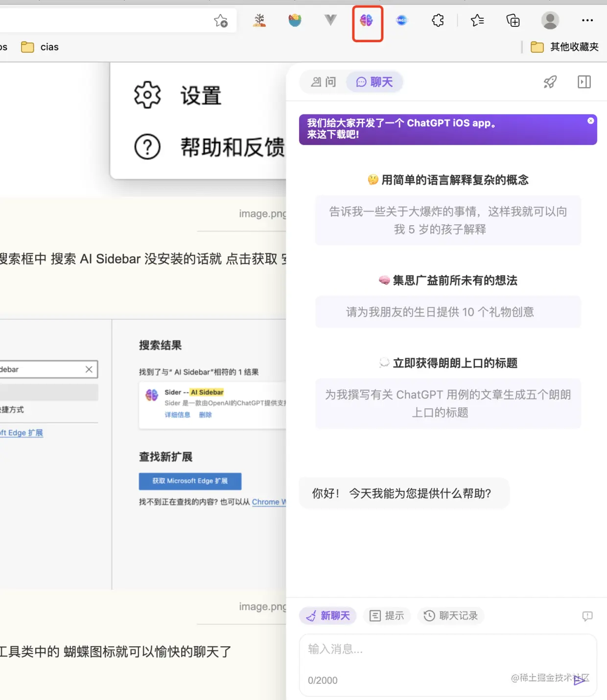This screenshot has height=700, width=607.
Task: Select the five catchy titles prompt
Action: click(x=448, y=403)
